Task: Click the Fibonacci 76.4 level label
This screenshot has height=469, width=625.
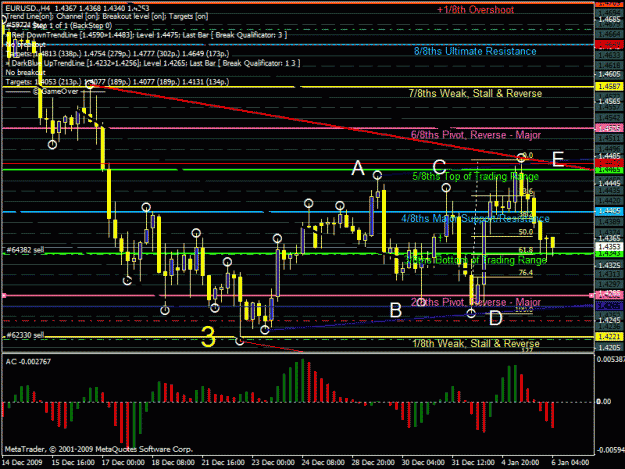Action: click(x=525, y=273)
